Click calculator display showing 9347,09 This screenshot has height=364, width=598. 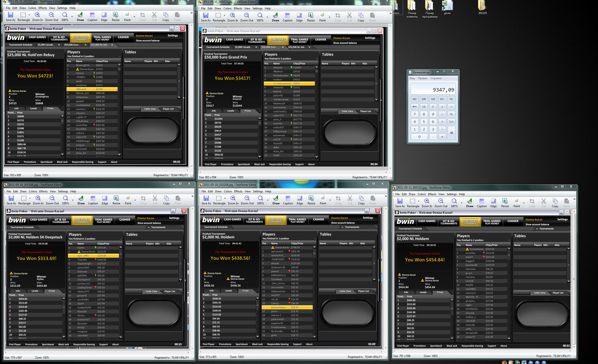click(x=433, y=89)
